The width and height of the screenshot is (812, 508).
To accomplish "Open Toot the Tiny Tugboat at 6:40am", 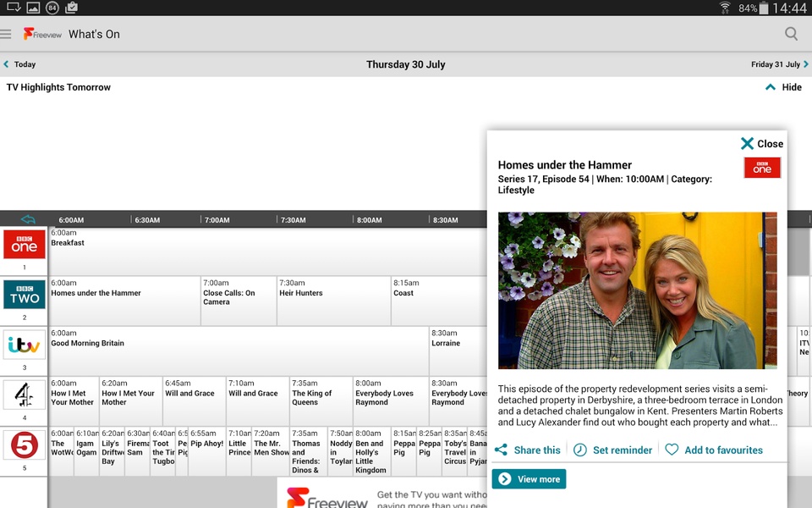I will coord(162,451).
